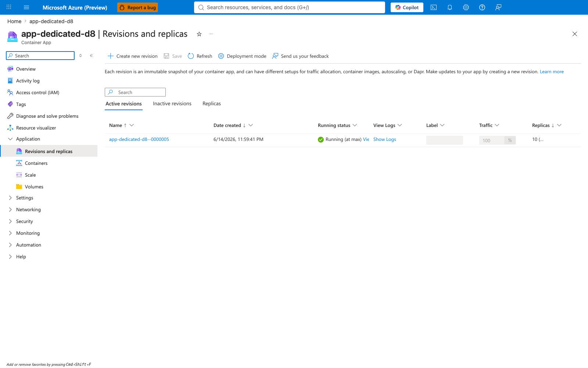Open the notifications bell
This screenshot has width=588, height=368.
coord(450,7)
